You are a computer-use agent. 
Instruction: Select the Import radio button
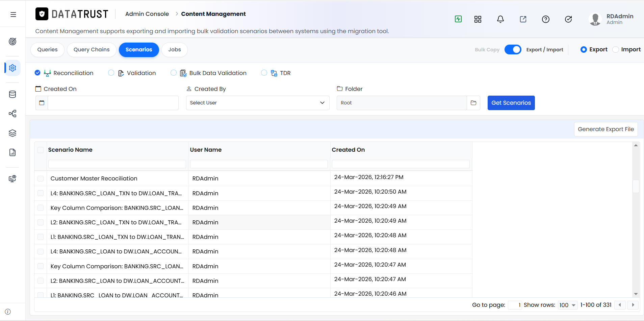(616, 50)
